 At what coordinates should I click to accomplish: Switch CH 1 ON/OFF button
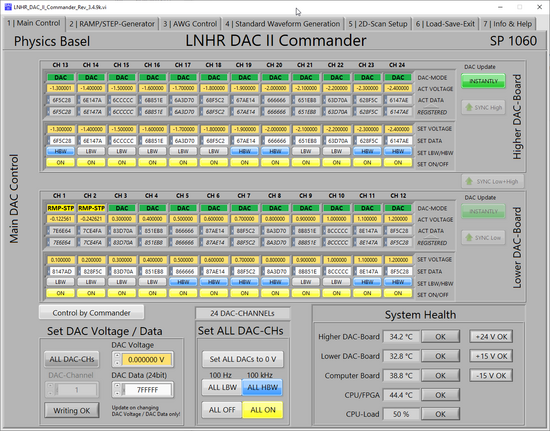point(60,293)
